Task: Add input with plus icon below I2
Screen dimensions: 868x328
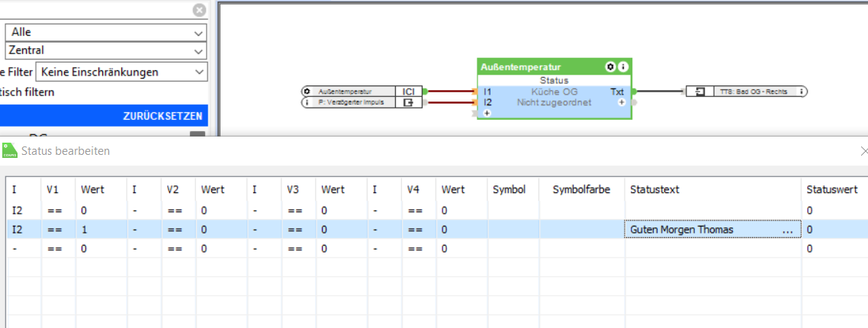Action: tap(487, 113)
